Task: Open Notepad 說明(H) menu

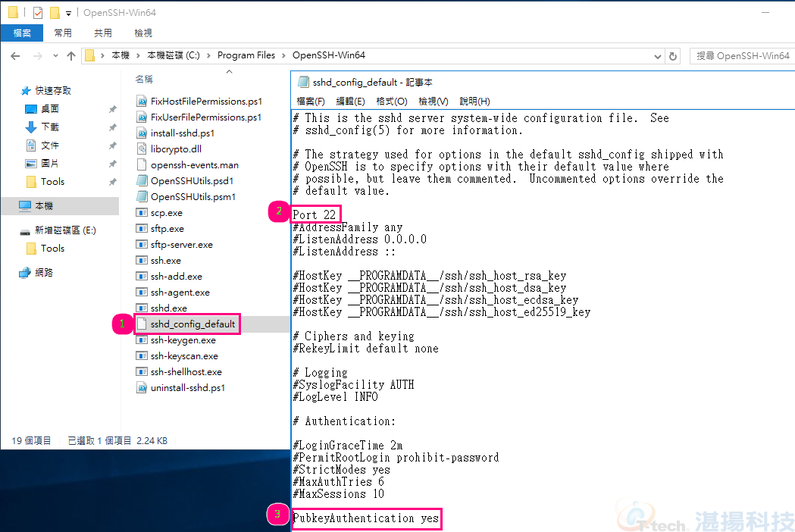Action: pyautogui.click(x=474, y=102)
